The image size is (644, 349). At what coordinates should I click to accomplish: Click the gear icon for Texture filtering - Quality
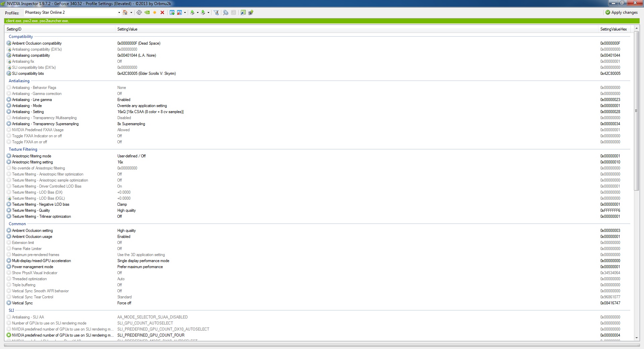coord(9,210)
